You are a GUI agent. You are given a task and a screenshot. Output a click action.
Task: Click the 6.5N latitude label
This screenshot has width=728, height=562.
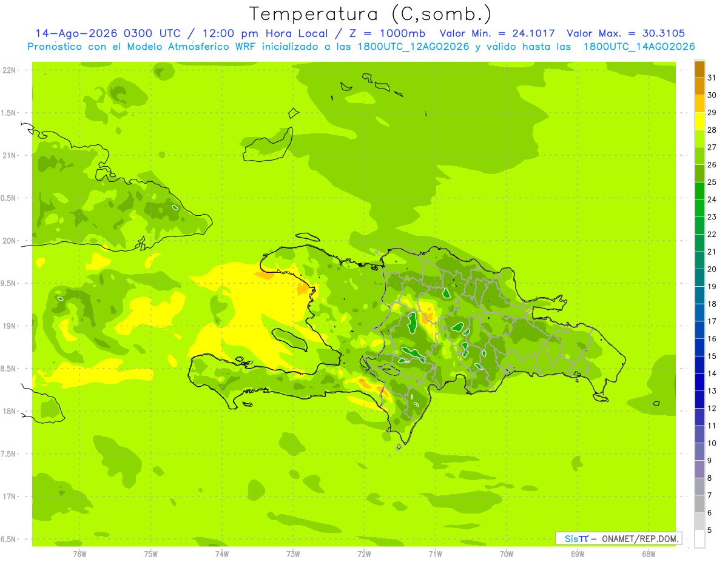(x=8, y=539)
